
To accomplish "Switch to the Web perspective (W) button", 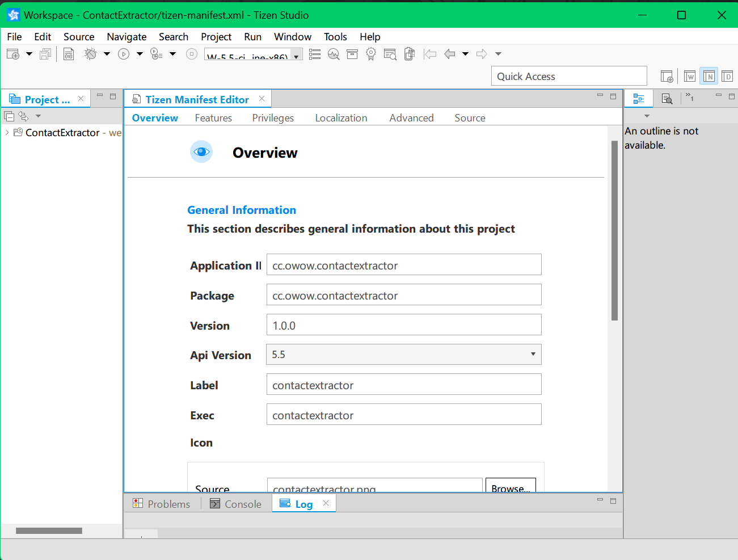I will pos(690,77).
